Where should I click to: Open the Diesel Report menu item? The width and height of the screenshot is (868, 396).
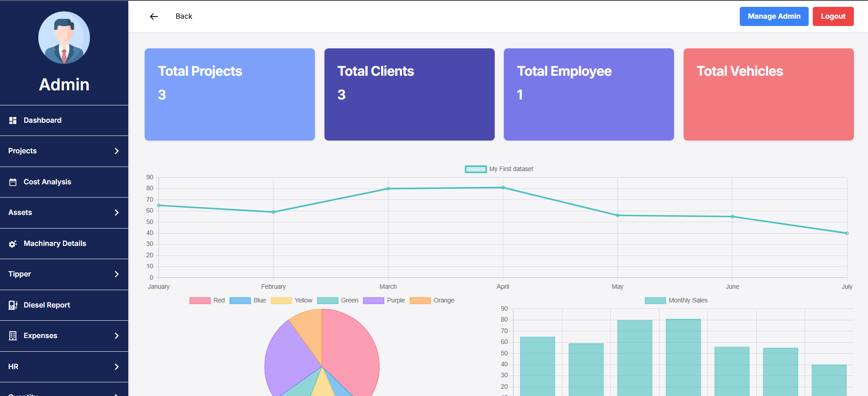[x=64, y=305]
